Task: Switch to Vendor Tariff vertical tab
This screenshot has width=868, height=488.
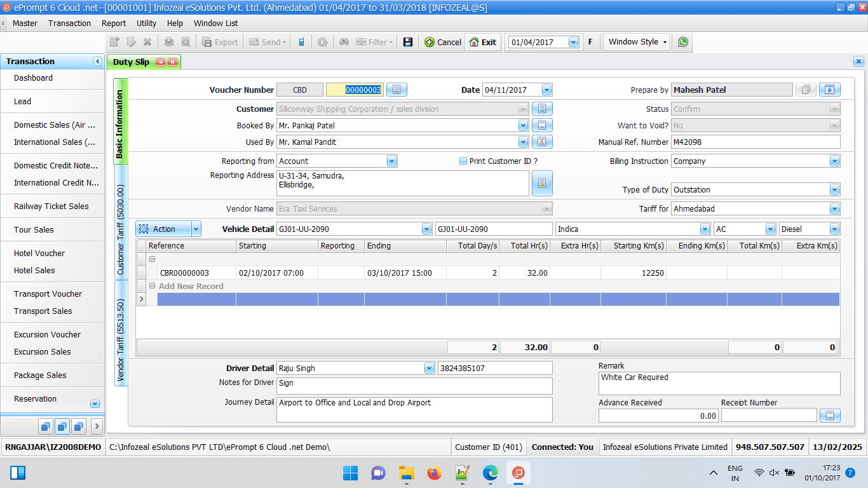Action: pyautogui.click(x=121, y=333)
